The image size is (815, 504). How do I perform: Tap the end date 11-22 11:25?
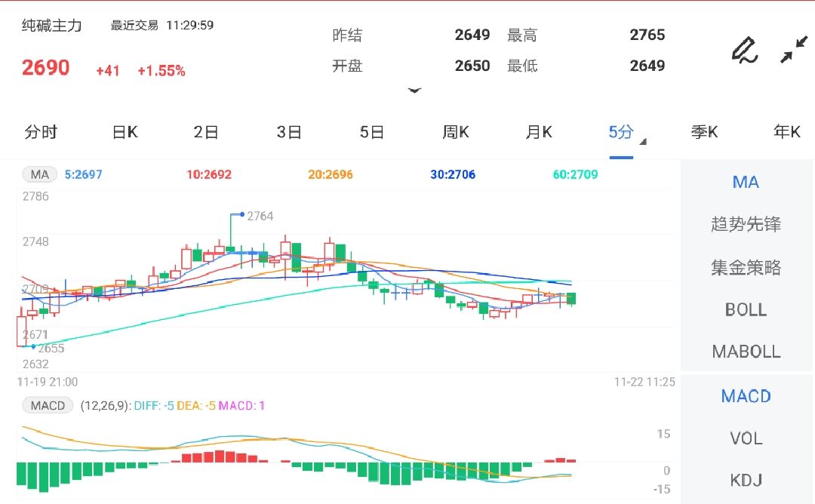point(644,382)
